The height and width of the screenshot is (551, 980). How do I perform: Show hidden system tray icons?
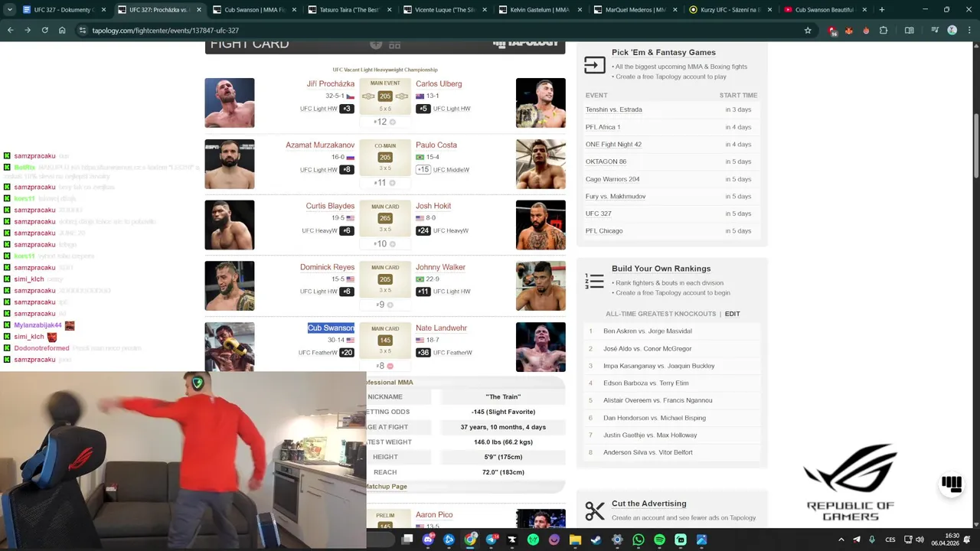click(x=842, y=540)
